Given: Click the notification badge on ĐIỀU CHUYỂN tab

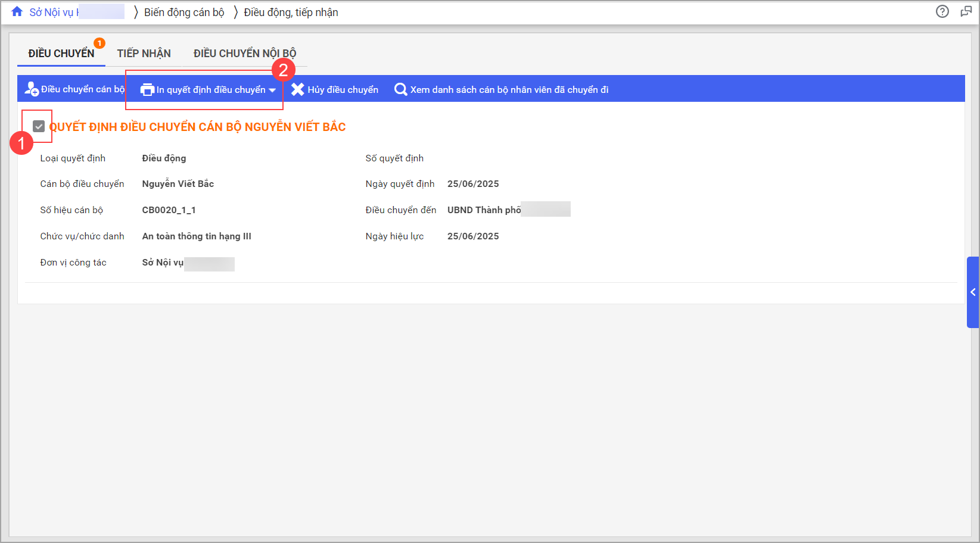Looking at the screenshot, I should coord(99,43).
